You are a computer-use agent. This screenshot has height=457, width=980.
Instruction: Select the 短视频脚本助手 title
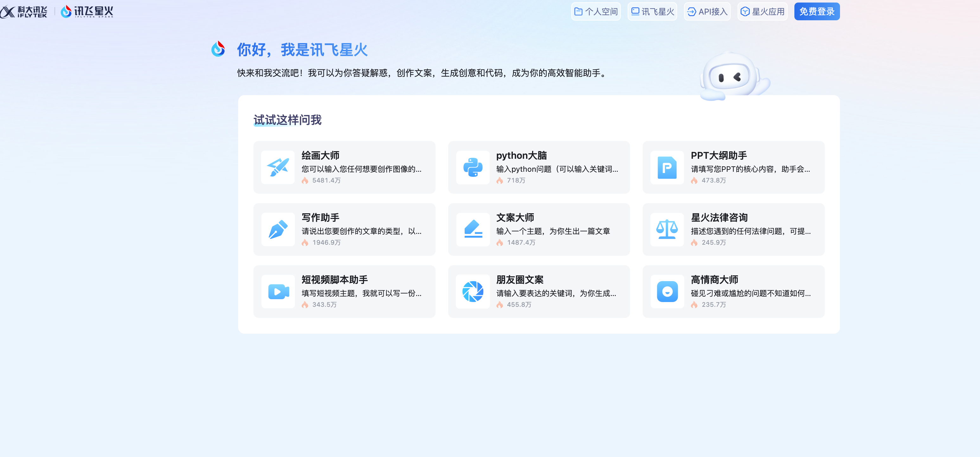click(x=334, y=280)
